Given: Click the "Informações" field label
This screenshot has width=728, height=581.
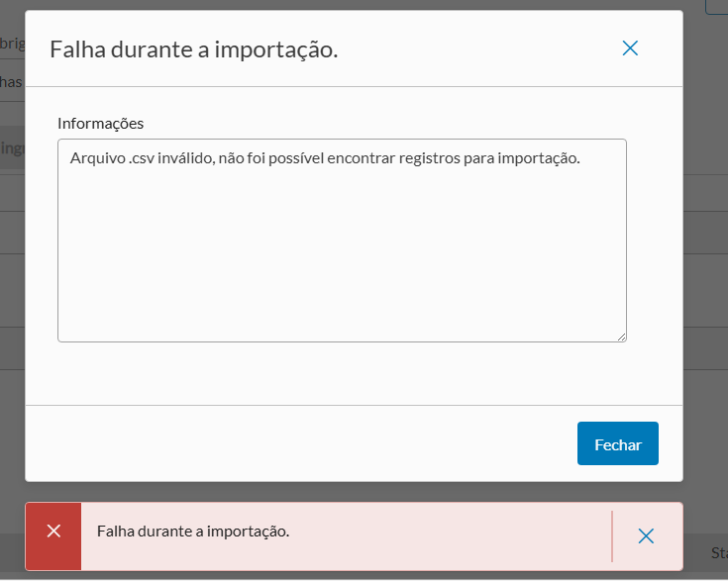Looking at the screenshot, I should pos(101,124).
